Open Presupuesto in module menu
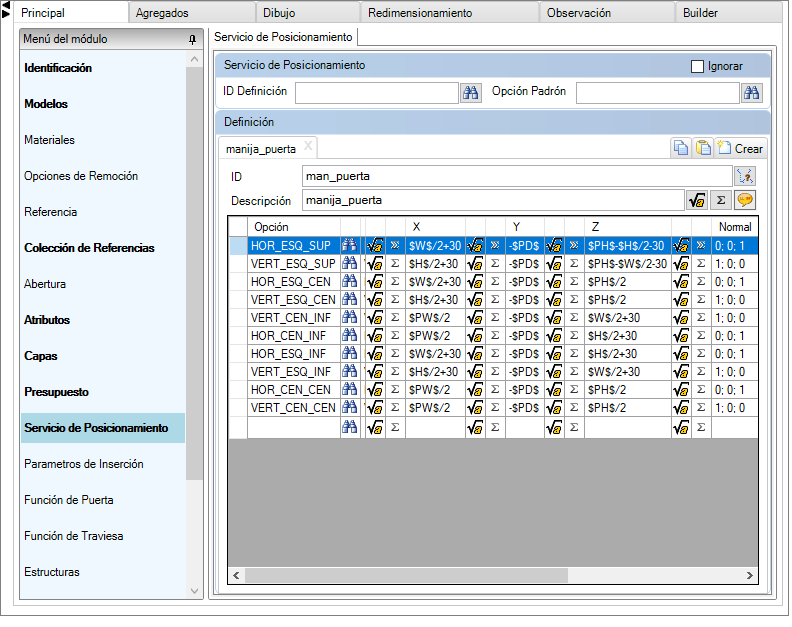This screenshot has width=792, height=627. click(56, 392)
